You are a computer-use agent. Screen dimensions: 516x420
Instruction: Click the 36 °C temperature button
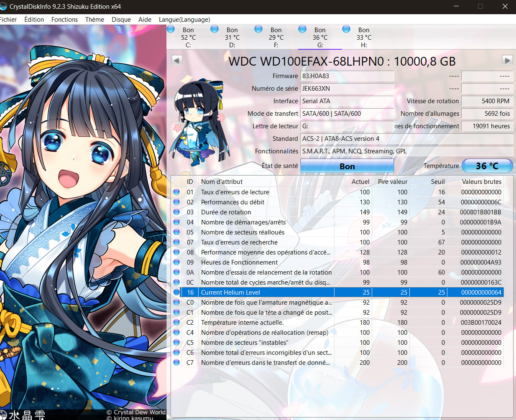(487, 166)
